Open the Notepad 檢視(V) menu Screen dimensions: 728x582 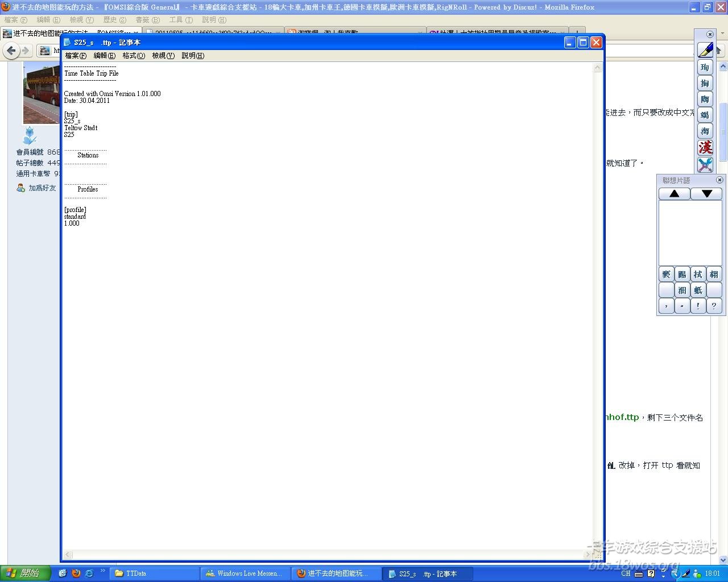163,56
